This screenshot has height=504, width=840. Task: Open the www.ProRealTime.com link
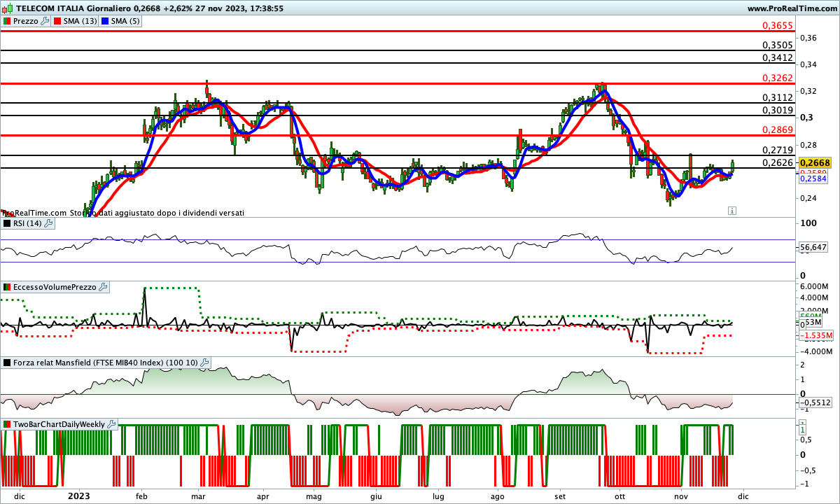pos(792,8)
